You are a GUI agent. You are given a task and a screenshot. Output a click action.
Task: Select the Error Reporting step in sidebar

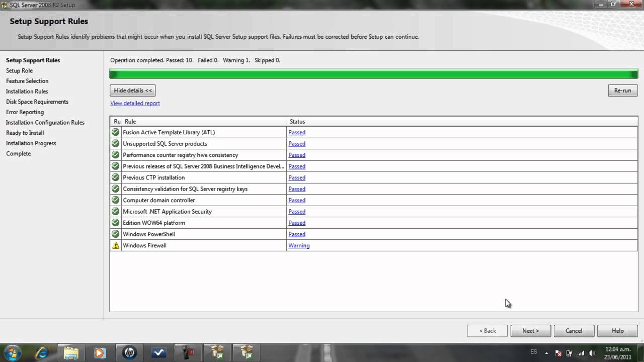[x=25, y=112]
